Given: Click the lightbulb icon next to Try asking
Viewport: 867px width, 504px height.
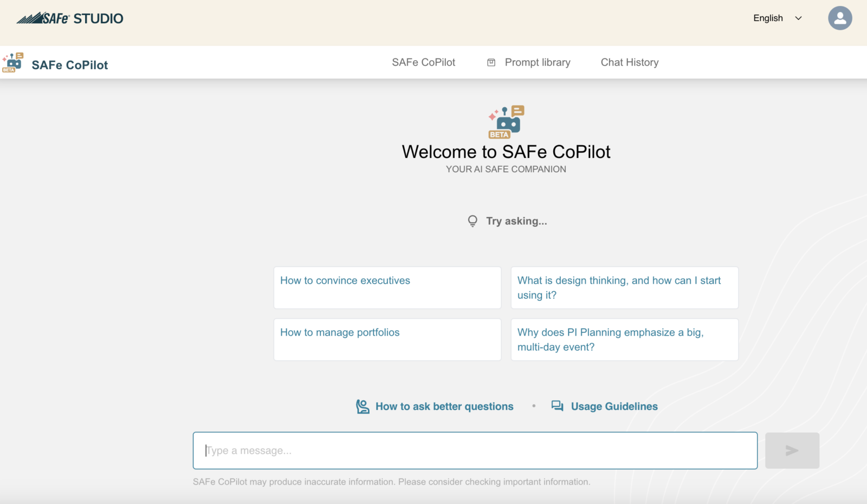Looking at the screenshot, I should coord(472,220).
